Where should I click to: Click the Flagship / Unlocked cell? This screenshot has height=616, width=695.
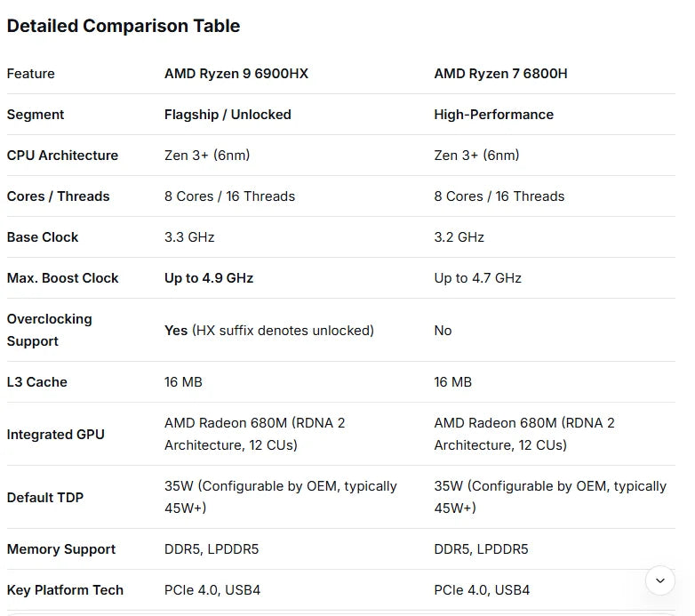(228, 115)
